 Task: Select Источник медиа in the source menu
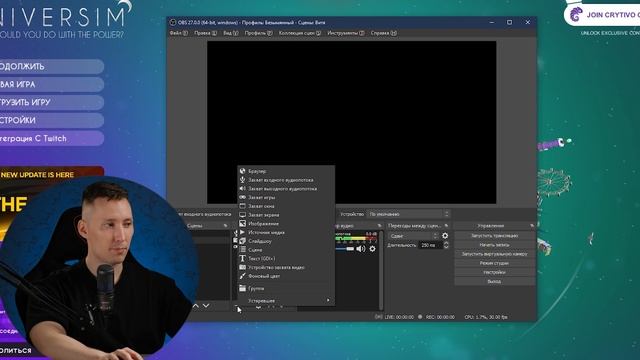(286, 232)
